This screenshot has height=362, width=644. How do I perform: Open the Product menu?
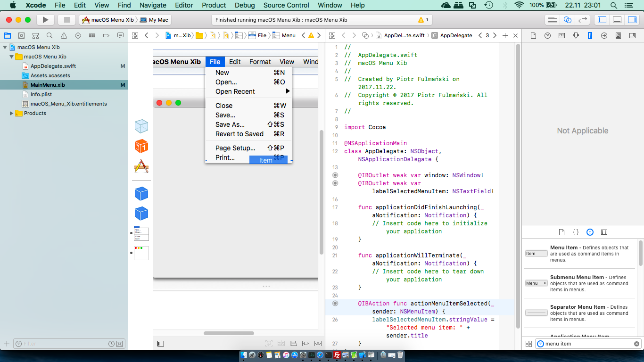[x=214, y=5]
